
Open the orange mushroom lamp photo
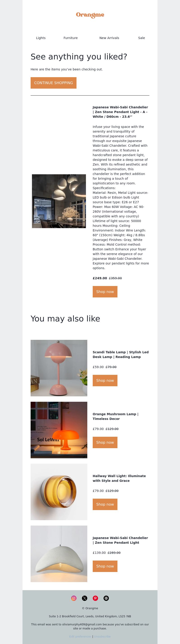click(x=59, y=430)
